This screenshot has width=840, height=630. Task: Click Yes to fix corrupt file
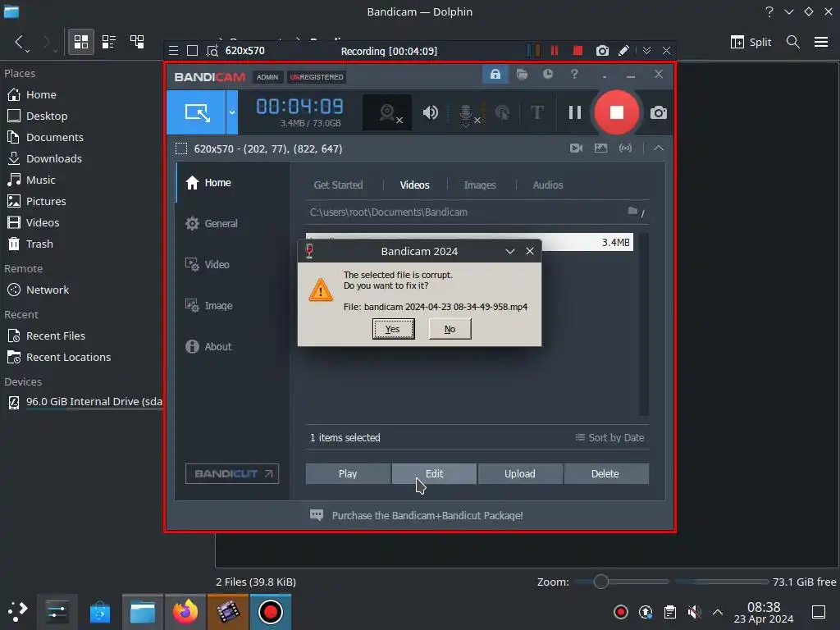point(393,329)
